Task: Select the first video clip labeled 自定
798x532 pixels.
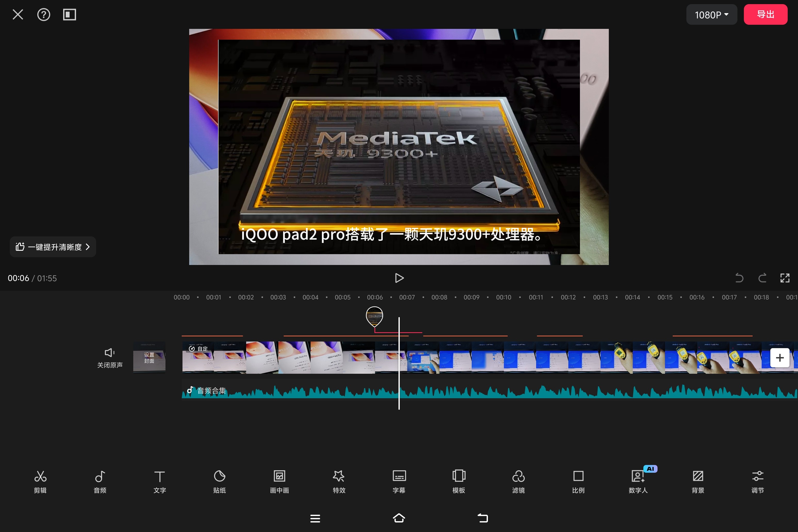Action: 214,358
